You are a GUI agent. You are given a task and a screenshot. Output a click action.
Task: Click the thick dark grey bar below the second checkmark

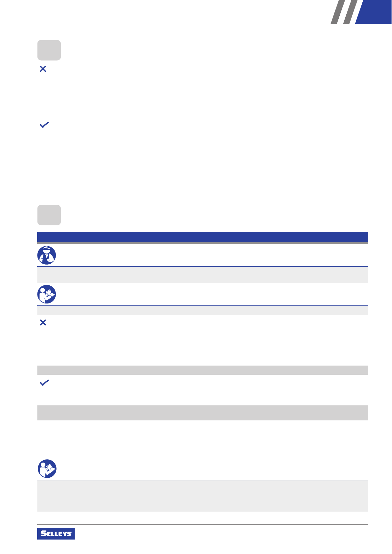click(203, 413)
